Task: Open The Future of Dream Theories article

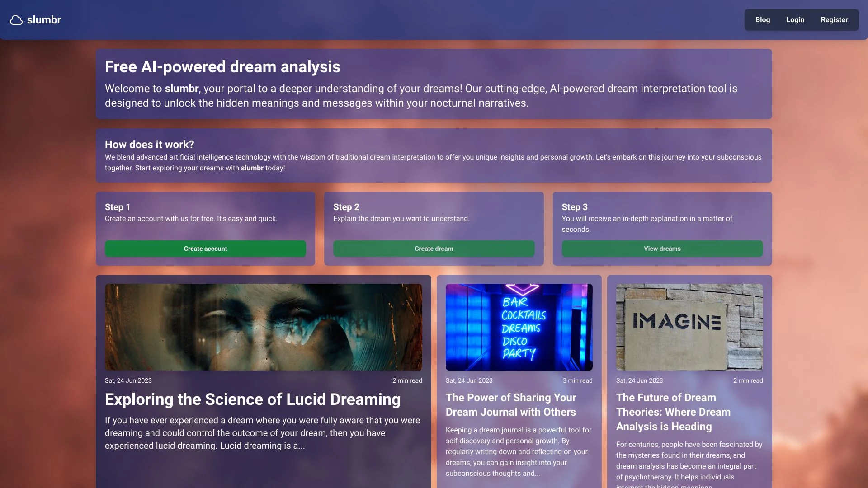Action: pos(673,412)
